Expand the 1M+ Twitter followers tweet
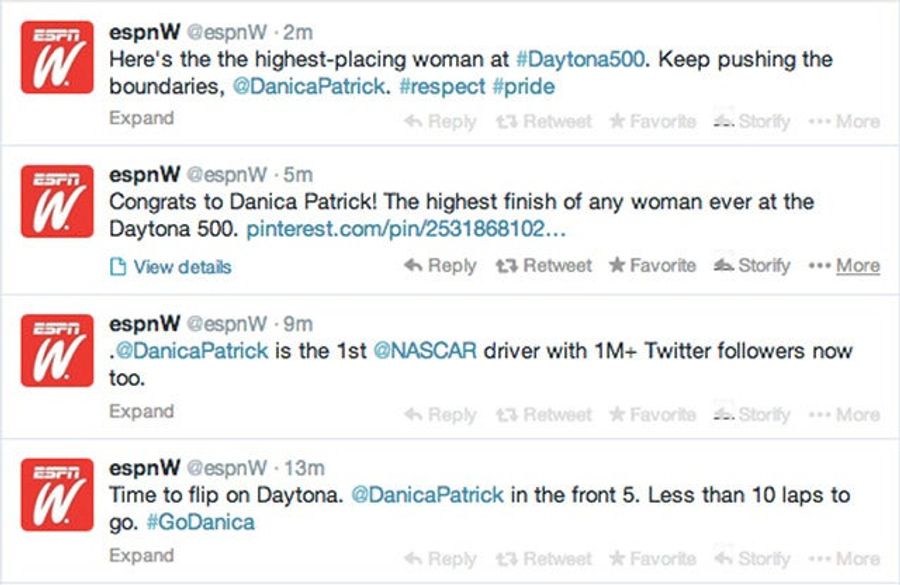 click(x=141, y=412)
